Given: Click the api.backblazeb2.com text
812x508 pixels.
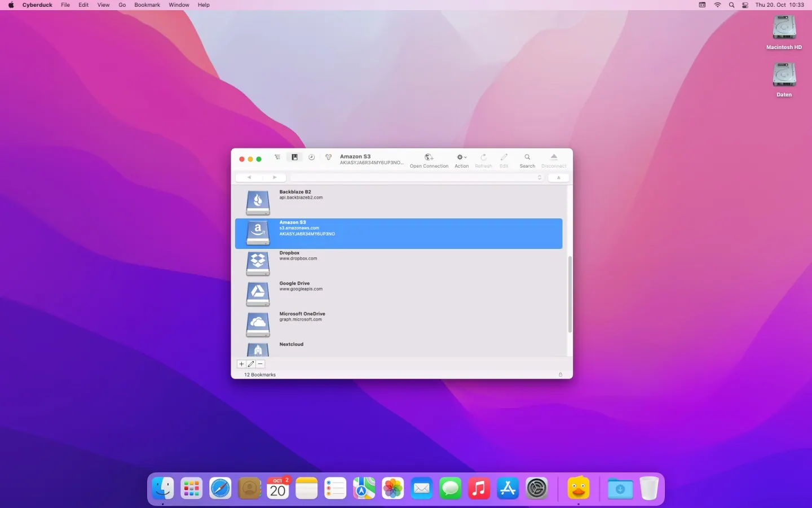Looking at the screenshot, I should pos(301,198).
